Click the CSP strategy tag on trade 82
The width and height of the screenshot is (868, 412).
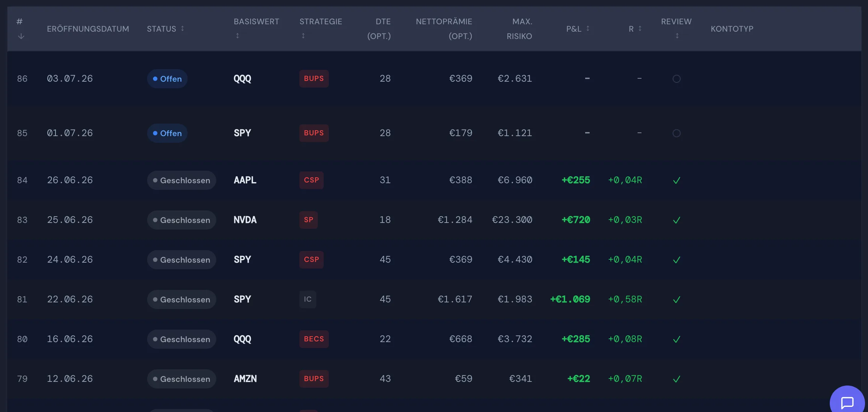pyautogui.click(x=312, y=260)
